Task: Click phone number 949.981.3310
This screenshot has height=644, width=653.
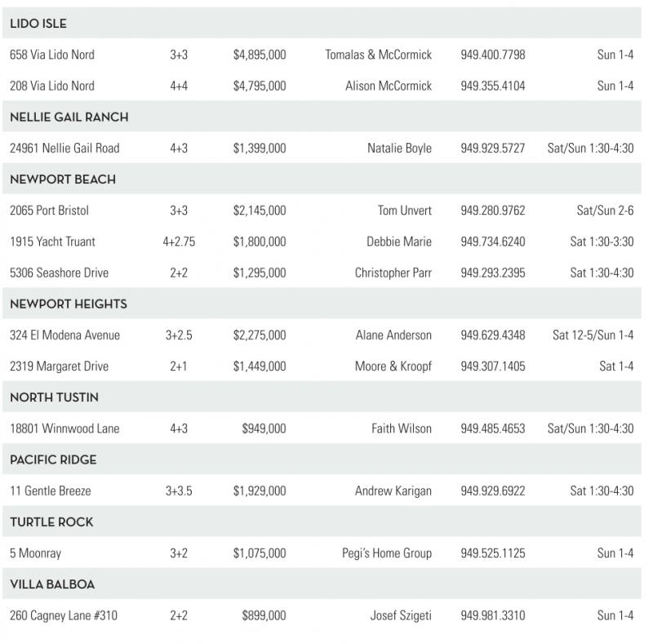Action: (x=492, y=615)
